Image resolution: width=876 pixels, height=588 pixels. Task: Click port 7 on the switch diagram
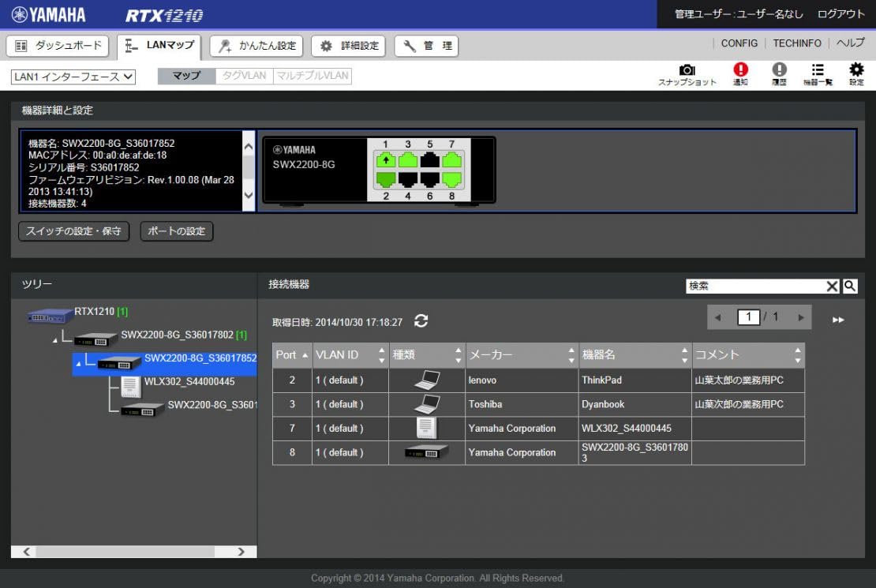(x=451, y=160)
